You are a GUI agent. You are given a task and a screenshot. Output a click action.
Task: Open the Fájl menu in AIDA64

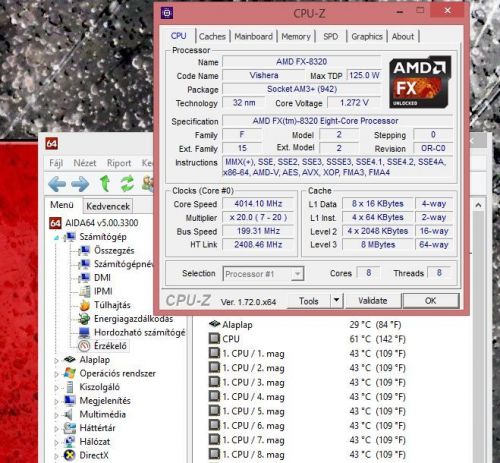coord(56,163)
